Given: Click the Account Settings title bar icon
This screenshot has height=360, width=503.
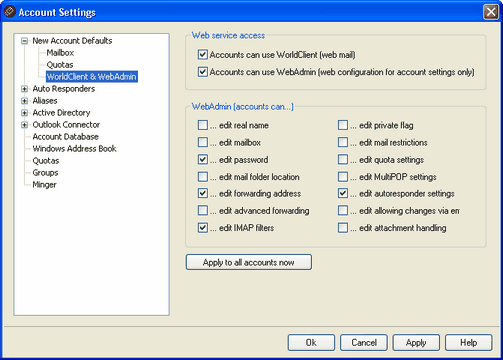Looking at the screenshot, I should click(x=9, y=12).
